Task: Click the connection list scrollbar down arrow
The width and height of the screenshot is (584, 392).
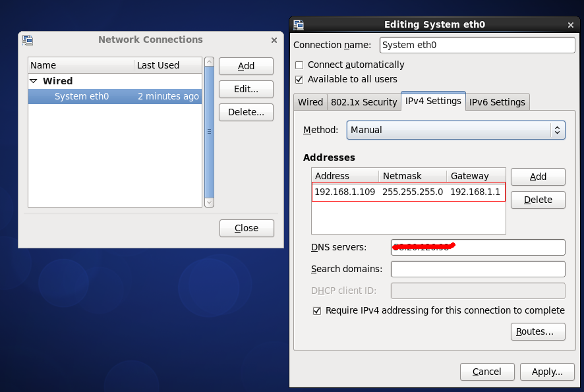Action: [x=210, y=202]
